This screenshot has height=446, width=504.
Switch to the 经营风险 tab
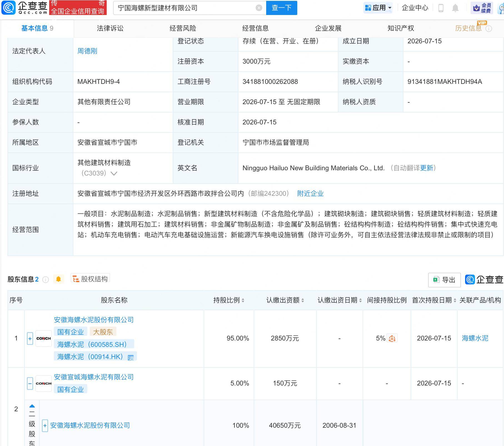[183, 28]
